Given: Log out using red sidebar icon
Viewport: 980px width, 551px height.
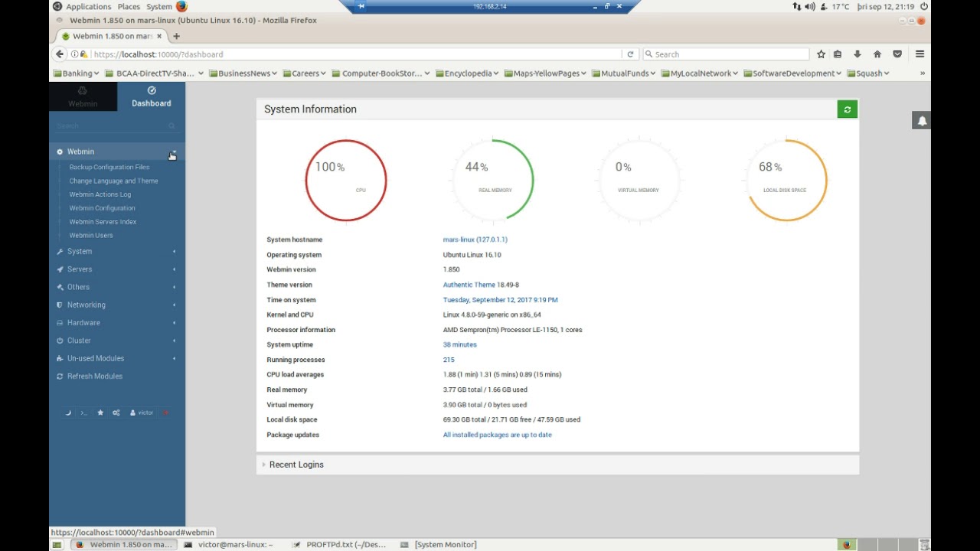Looking at the screenshot, I should pyautogui.click(x=165, y=412).
